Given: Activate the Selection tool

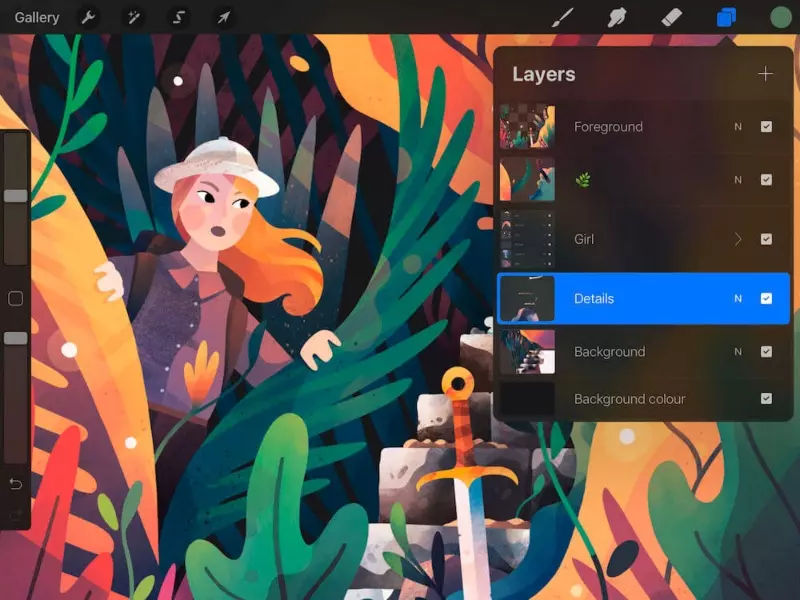Looking at the screenshot, I should coord(179,17).
